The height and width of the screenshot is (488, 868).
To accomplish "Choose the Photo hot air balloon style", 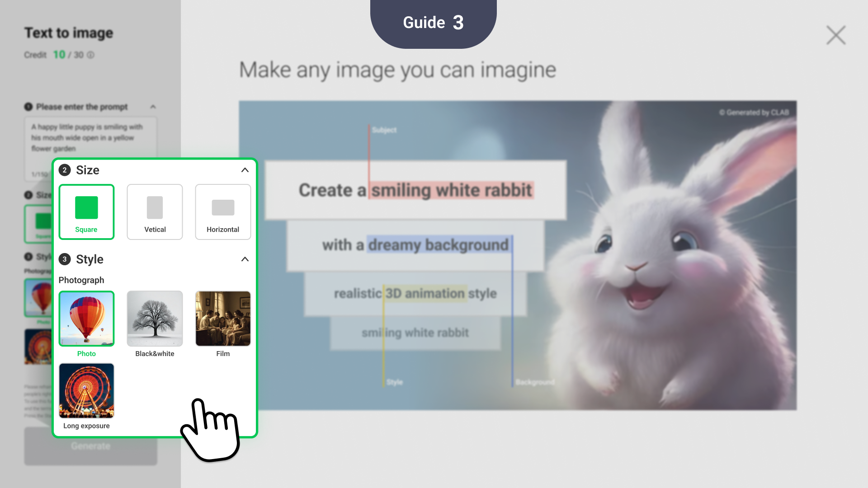I will click(86, 319).
